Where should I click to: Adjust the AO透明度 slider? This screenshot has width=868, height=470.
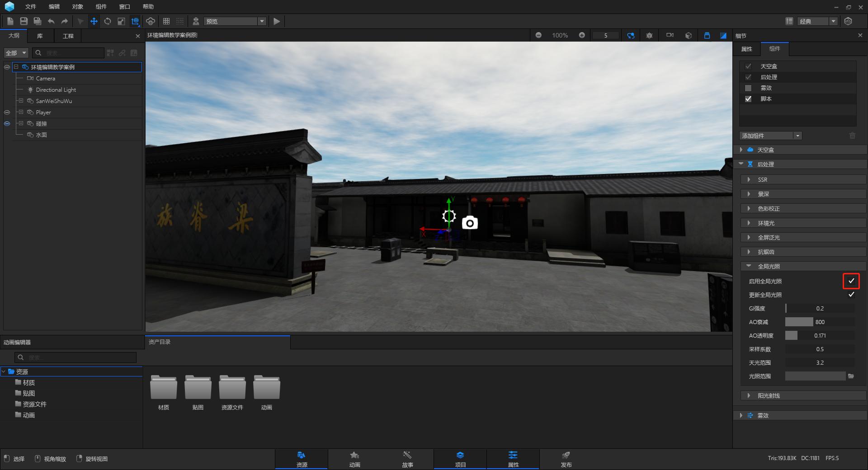point(820,335)
